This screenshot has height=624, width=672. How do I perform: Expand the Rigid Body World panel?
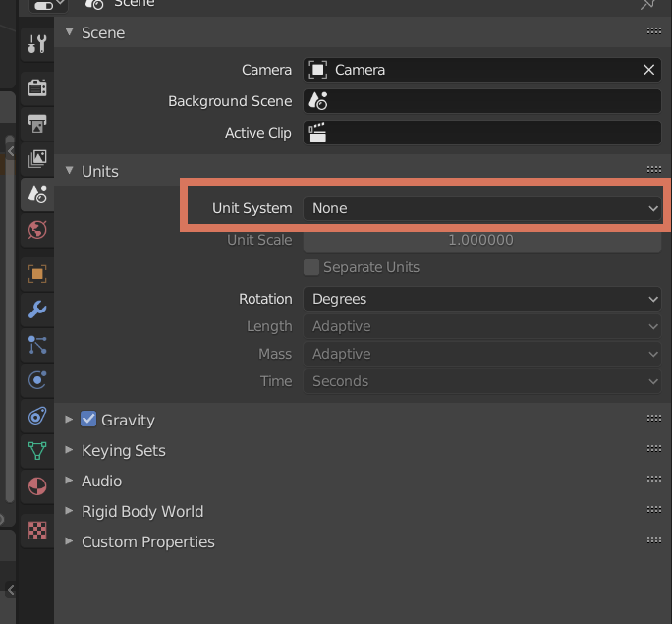tap(69, 510)
